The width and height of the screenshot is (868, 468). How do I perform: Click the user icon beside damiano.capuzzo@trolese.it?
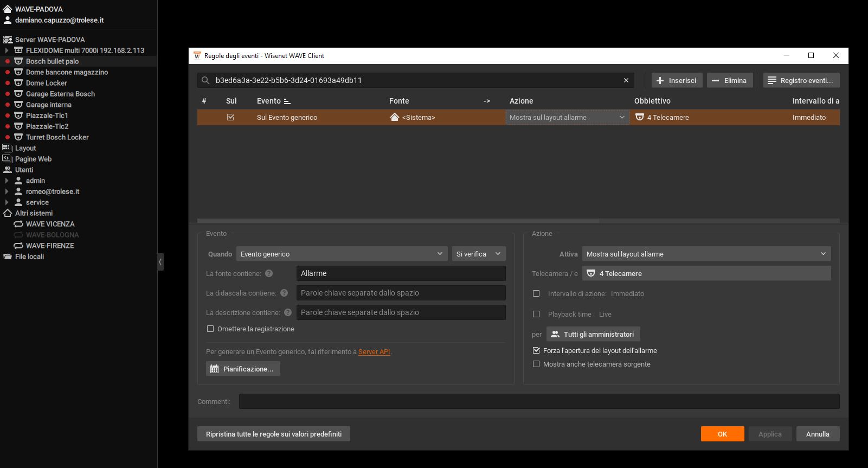pyautogui.click(x=8, y=20)
